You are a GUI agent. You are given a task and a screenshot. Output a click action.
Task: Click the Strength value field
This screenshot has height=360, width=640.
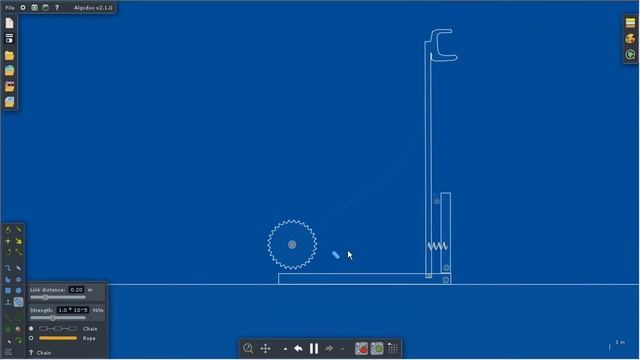[x=72, y=310]
